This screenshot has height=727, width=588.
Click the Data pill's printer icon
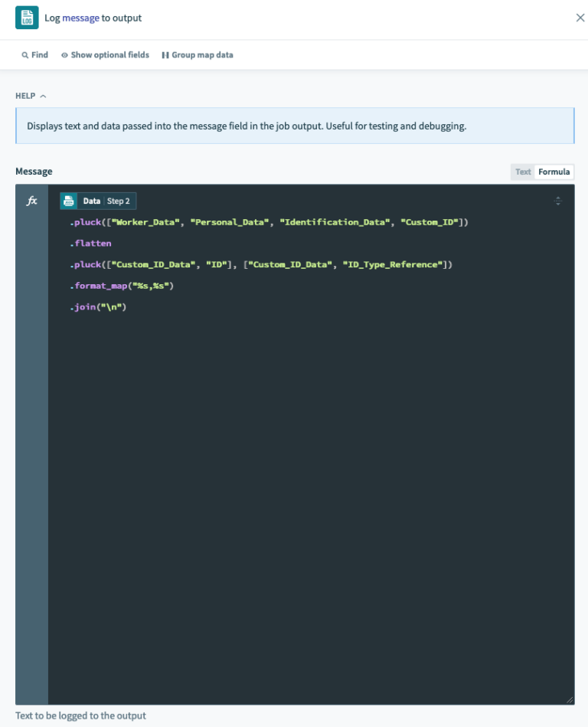[70, 201]
